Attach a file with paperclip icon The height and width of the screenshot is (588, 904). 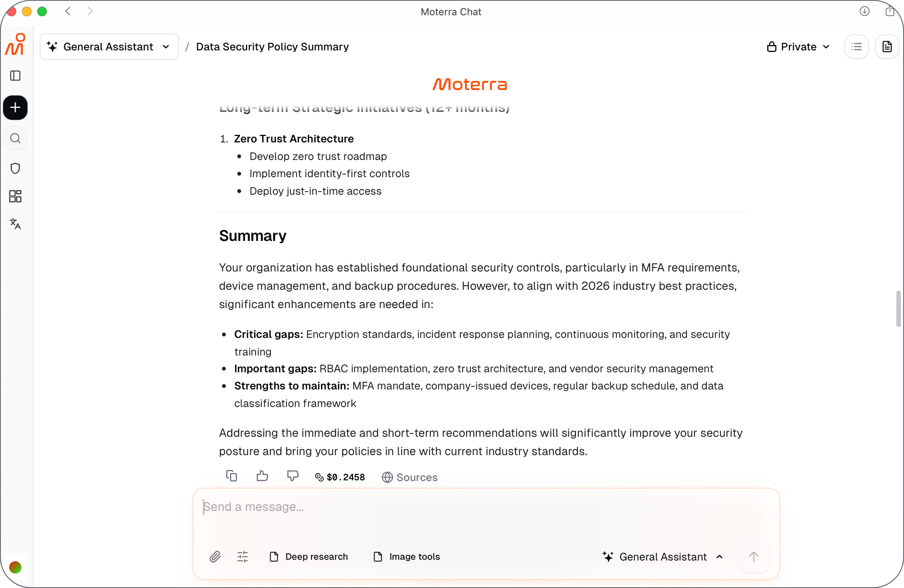[x=215, y=557]
